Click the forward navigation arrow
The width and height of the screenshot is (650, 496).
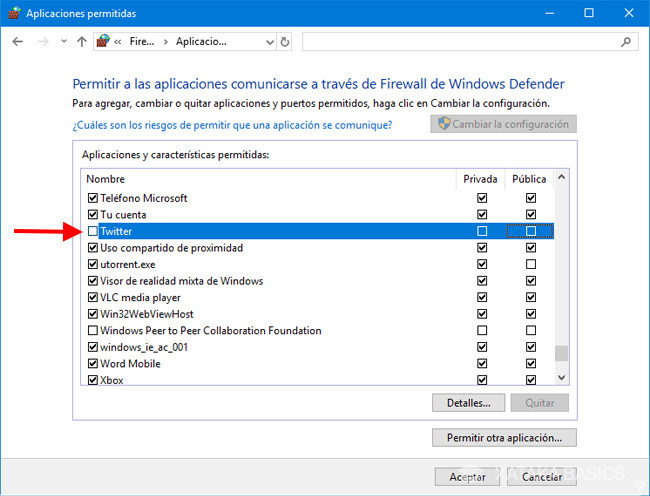point(43,41)
